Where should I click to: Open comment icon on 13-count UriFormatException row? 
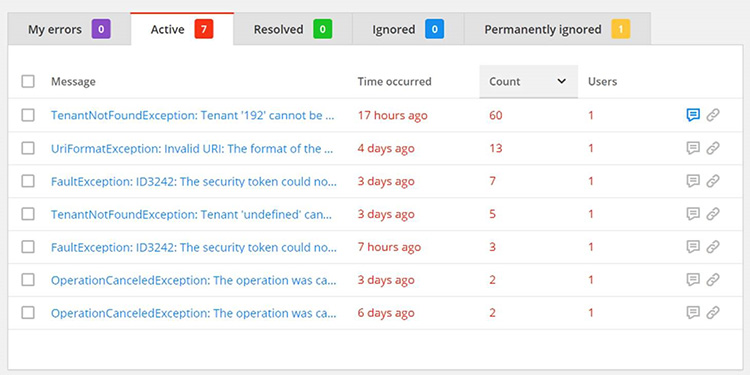(693, 148)
